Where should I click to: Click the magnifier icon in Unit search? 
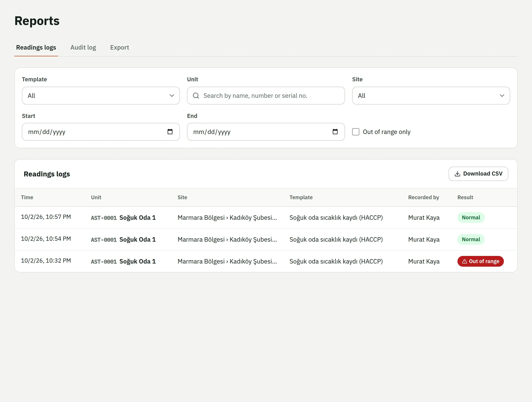(196, 96)
